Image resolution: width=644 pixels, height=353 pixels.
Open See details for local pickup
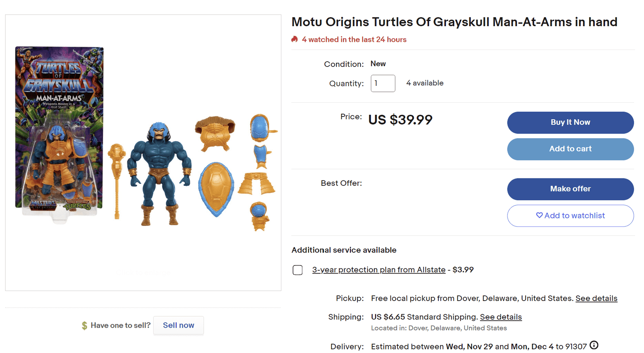pyautogui.click(x=597, y=298)
